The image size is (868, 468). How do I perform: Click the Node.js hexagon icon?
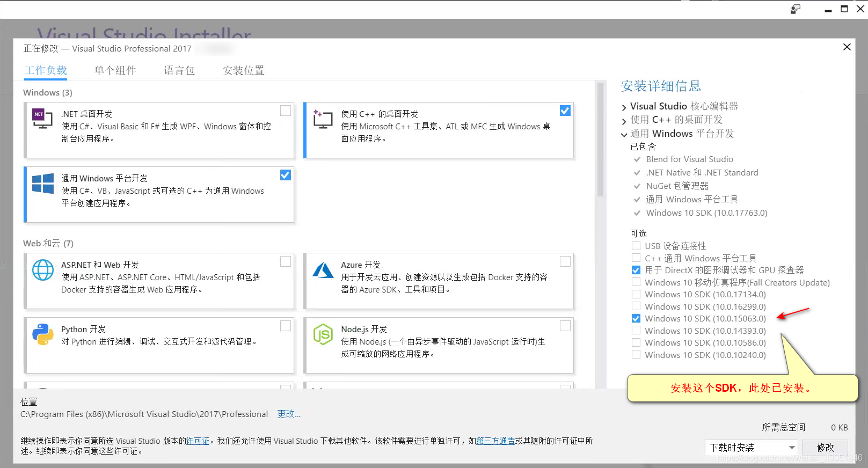[x=323, y=334]
